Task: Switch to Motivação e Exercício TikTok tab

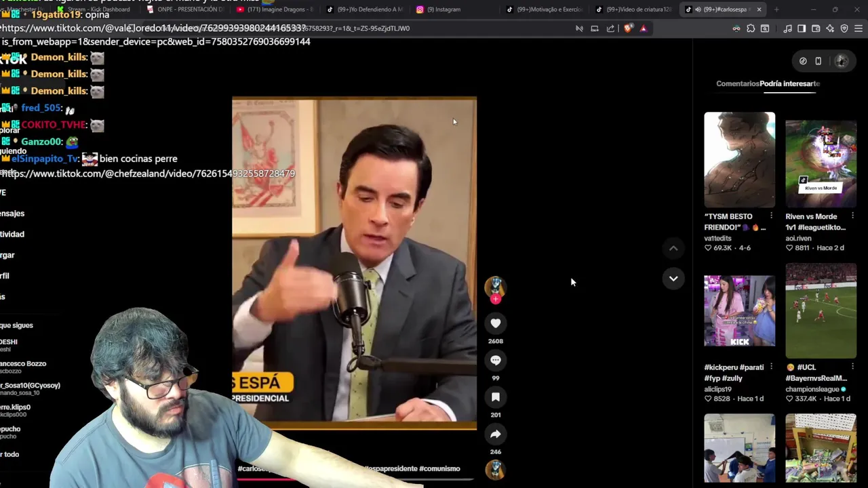Action: coord(545,9)
